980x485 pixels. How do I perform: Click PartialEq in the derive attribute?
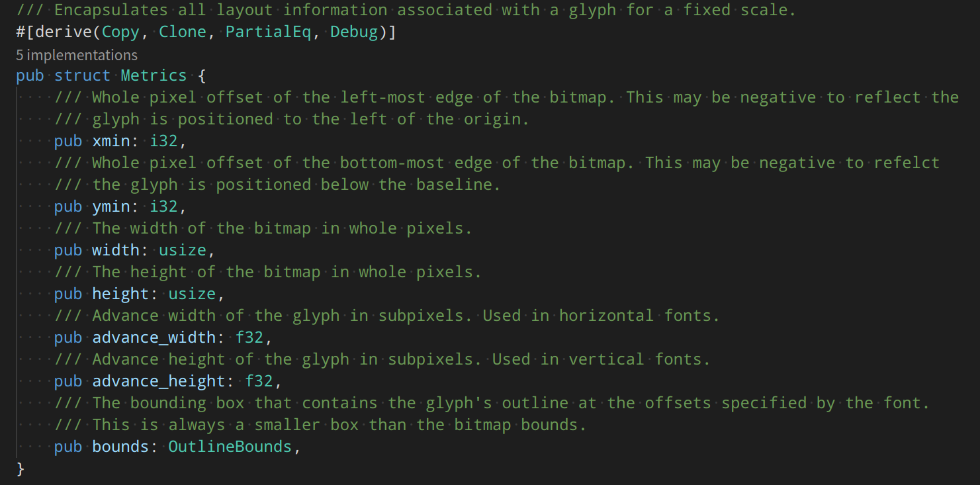tap(268, 32)
